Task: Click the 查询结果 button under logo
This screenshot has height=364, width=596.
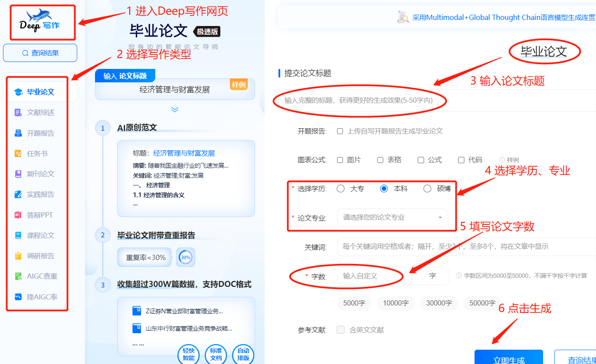Action: (x=40, y=53)
